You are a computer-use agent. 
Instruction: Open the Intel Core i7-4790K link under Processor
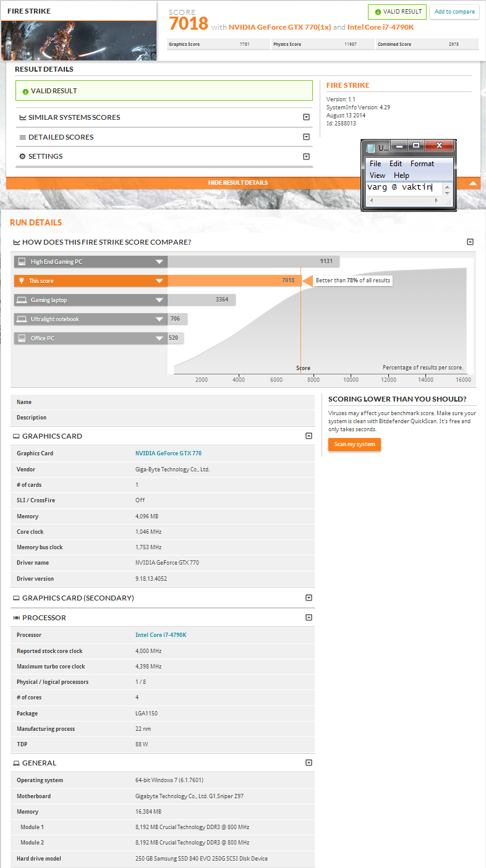point(161,635)
